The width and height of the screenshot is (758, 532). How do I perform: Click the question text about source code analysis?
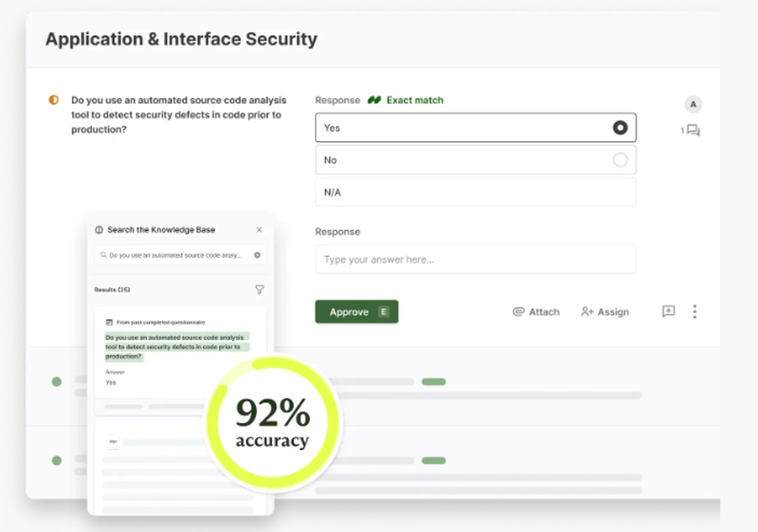(179, 114)
